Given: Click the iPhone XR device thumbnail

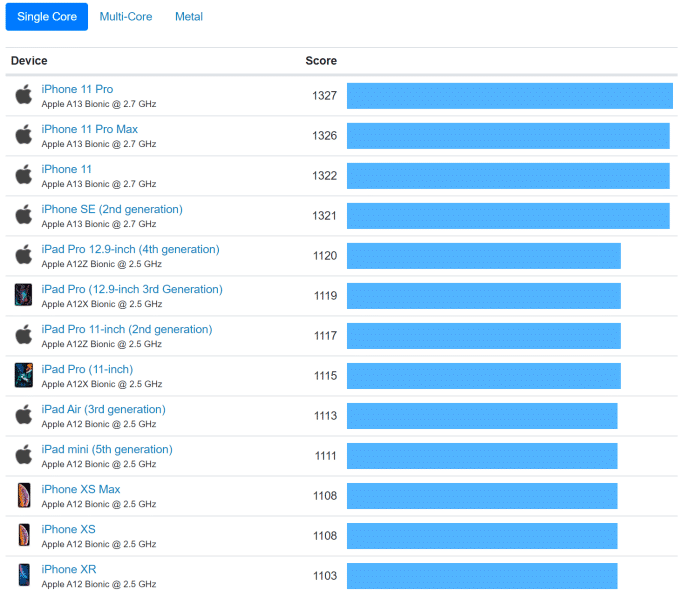Looking at the screenshot, I should pos(24,575).
